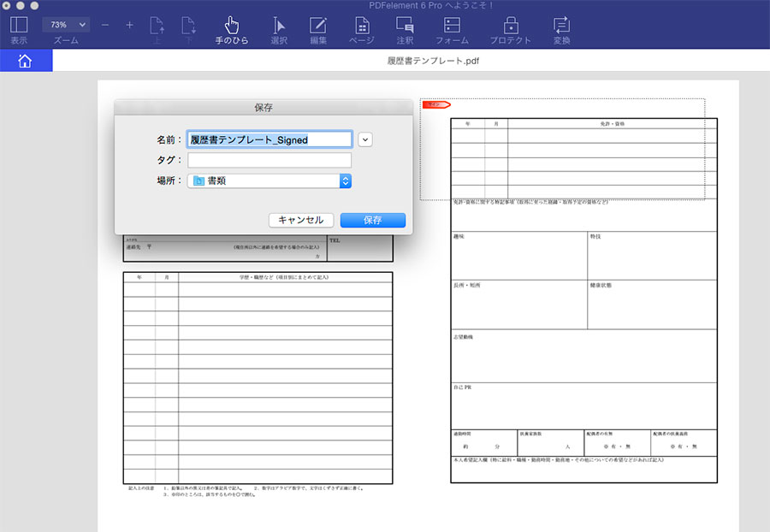Open the 場所 location dropdown (書類)

pos(269,181)
